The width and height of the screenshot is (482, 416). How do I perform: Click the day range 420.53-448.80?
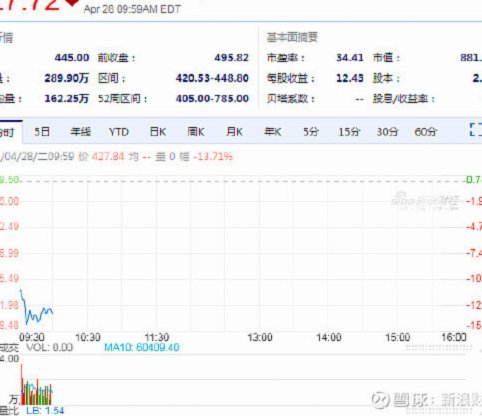[x=212, y=78]
